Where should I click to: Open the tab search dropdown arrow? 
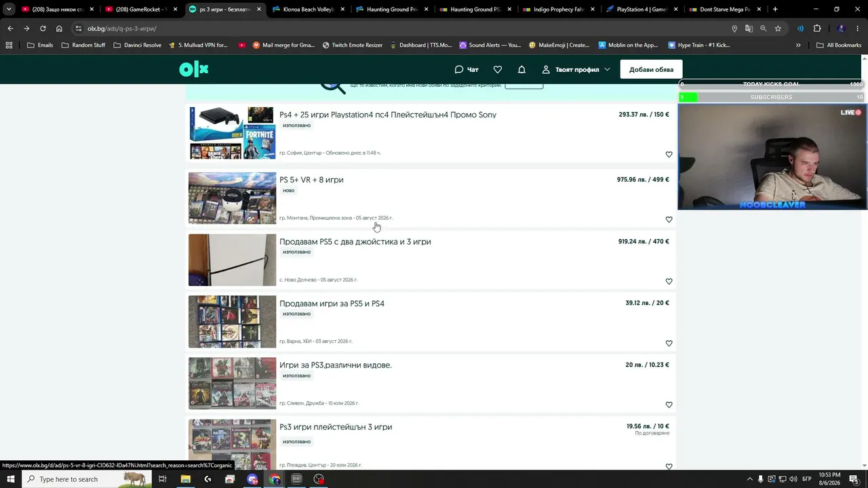(x=9, y=9)
